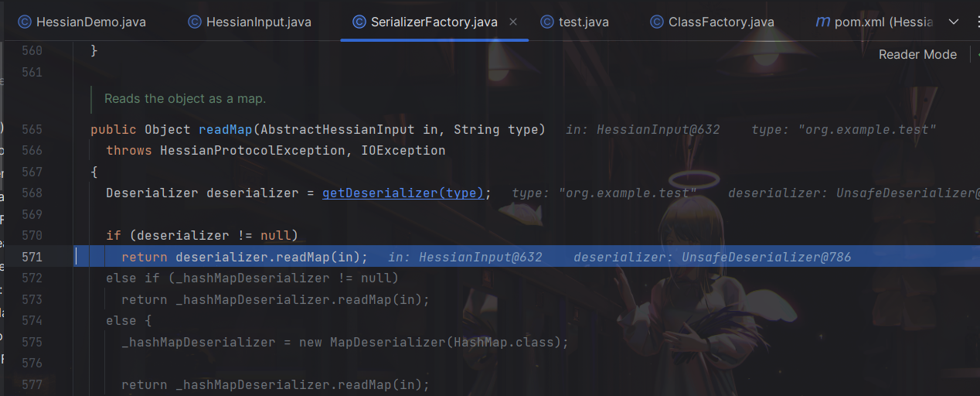Click gutter line number 576

pyautogui.click(x=32, y=363)
